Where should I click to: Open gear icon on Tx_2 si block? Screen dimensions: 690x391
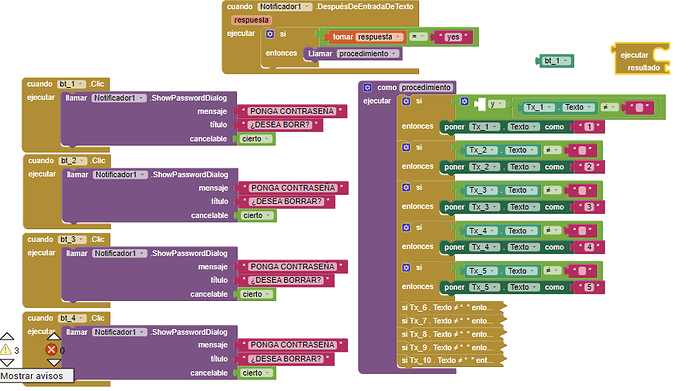tap(406, 147)
